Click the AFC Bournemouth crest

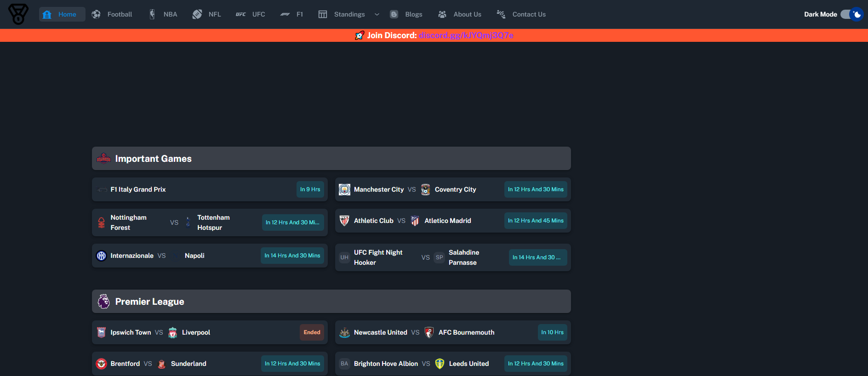(x=429, y=332)
